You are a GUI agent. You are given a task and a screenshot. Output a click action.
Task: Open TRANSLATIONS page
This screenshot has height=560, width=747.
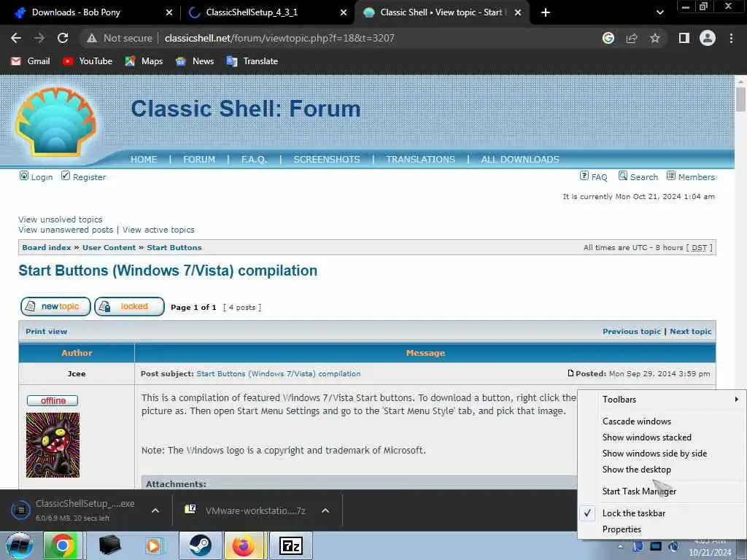420,160
